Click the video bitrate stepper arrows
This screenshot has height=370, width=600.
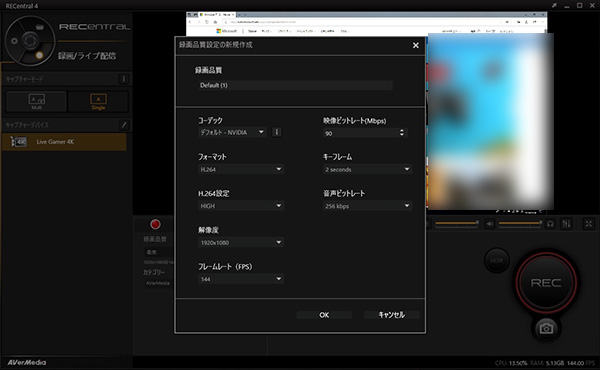[x=402, y=133]
